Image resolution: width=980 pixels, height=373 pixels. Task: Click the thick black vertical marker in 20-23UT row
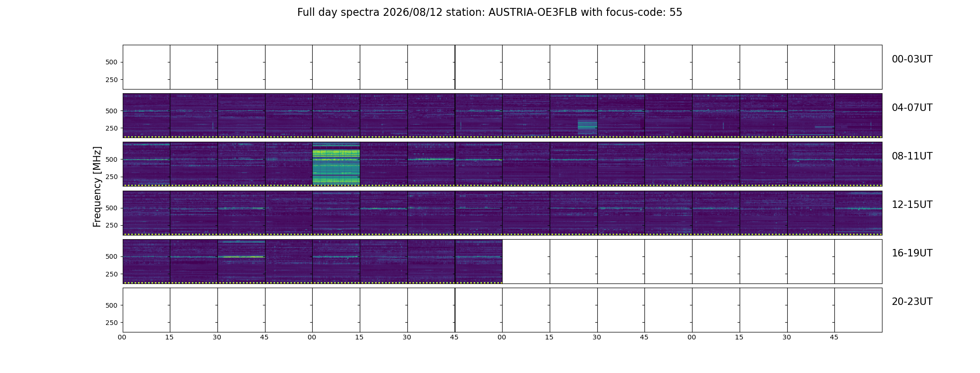pyautogui.click(x=455, y=310)
